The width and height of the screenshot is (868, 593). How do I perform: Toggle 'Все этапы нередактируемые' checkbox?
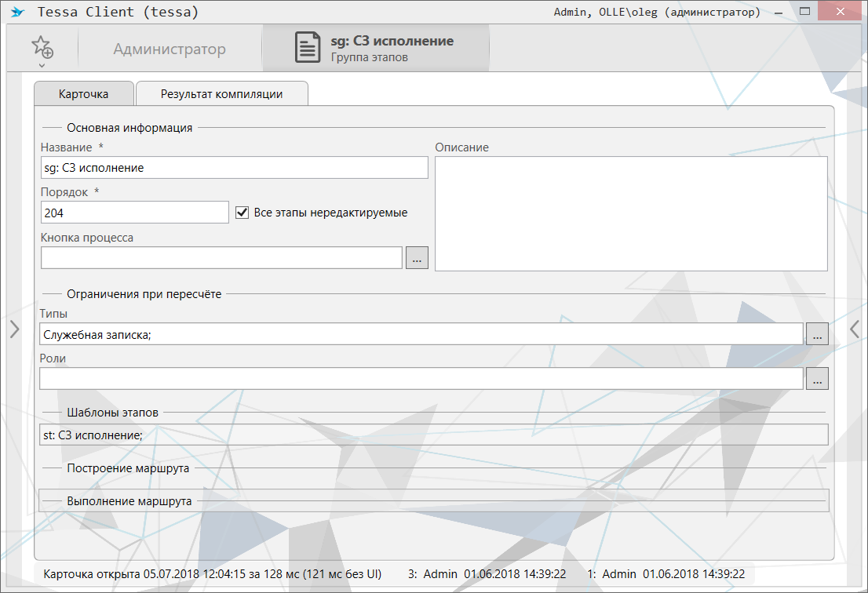[243, 213]
